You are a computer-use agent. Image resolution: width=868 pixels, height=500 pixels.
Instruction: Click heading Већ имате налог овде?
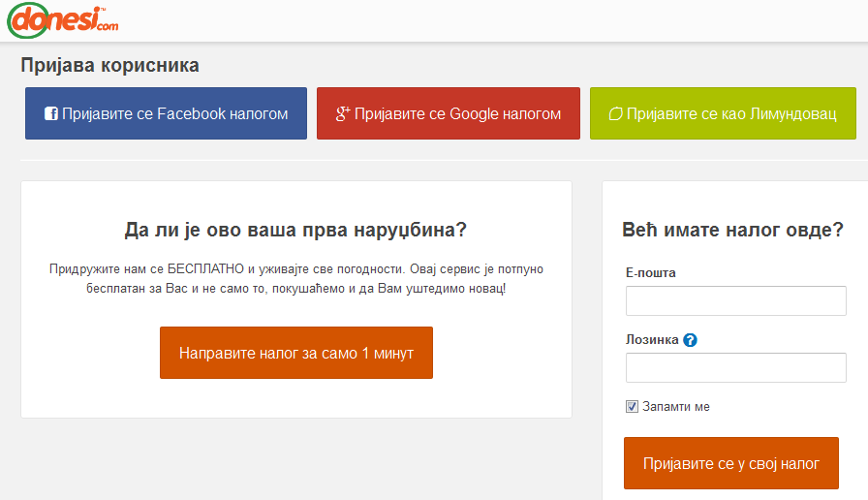pos(732,230)
